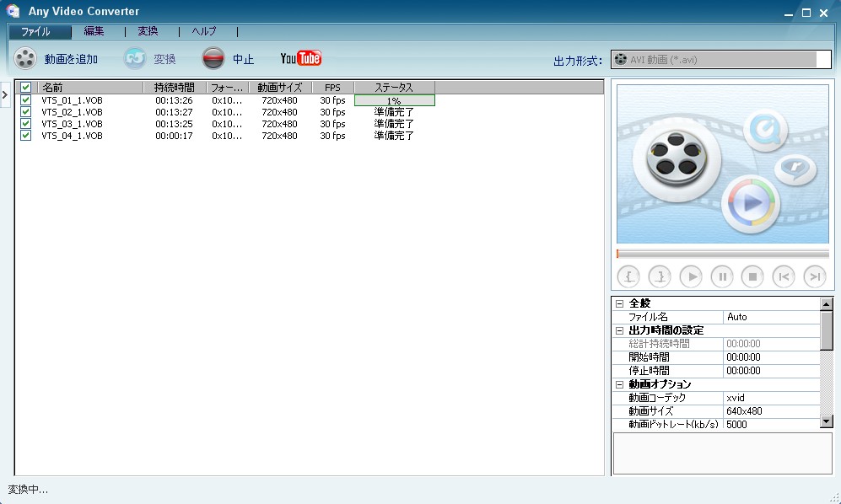This screenshot has height=504, width=841.
Task: Click the video preview thumbnail area
Action: (722, 164)
